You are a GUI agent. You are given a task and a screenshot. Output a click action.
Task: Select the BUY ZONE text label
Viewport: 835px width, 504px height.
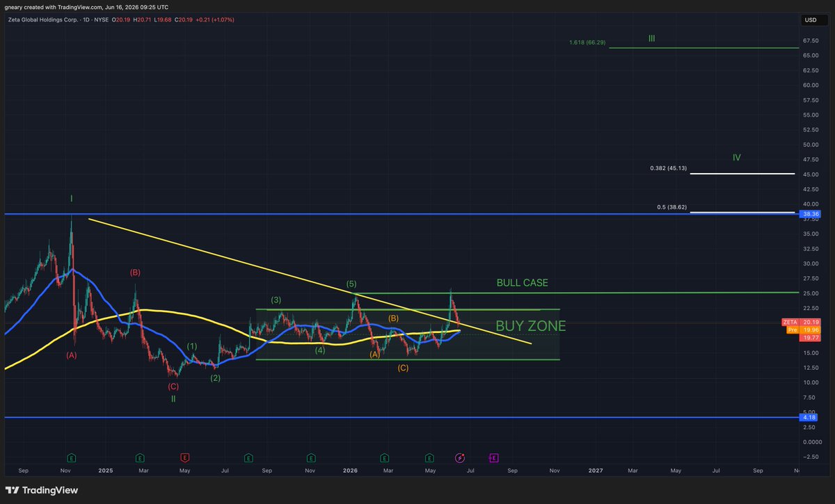[531, 326]
